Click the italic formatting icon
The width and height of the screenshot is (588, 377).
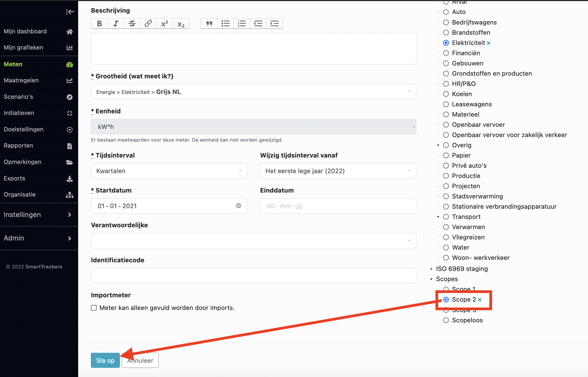click(116, 24)
